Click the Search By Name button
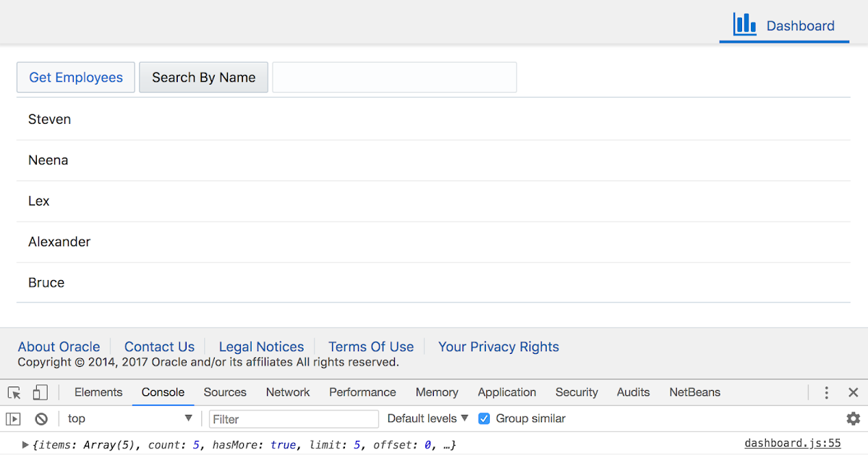 [203, 77]
